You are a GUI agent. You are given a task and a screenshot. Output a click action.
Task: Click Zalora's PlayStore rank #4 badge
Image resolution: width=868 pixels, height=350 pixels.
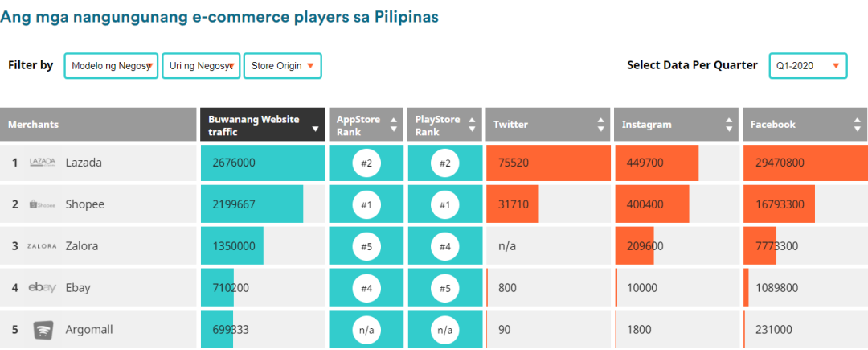[445, 246]
